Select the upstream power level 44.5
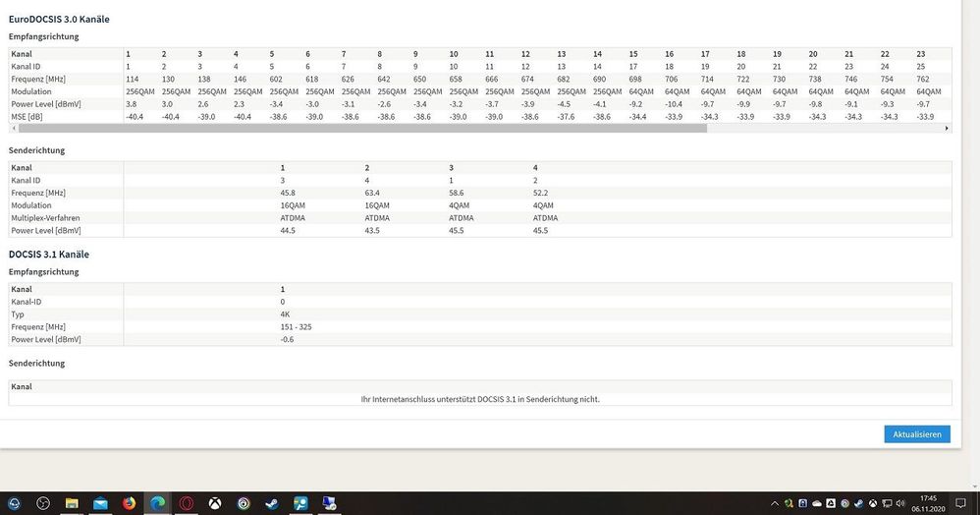980x515 pixels. point(288,230)
